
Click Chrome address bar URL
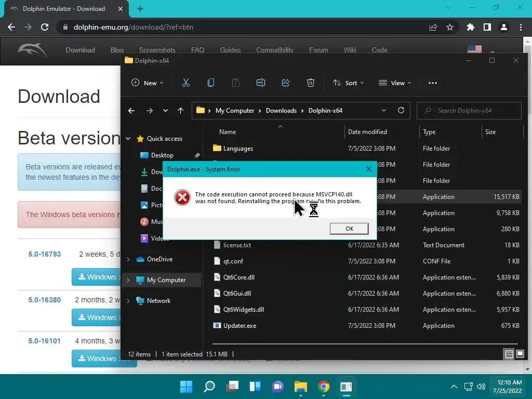pos(134,27)
